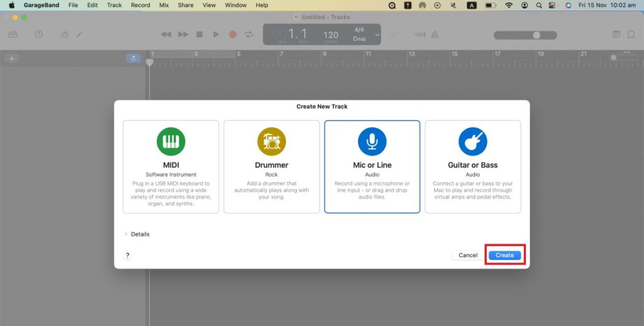
Task: Open Spotlight search in menu bar
Action: [x=539, y=5]
